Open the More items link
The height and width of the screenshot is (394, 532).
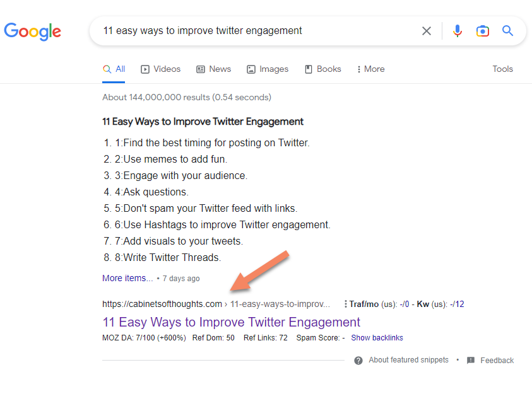coord(127,278)
